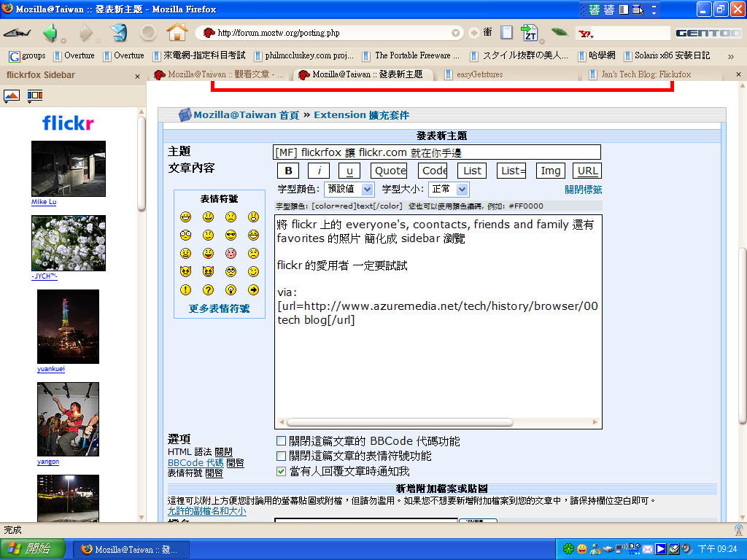Click the green leaf toolbar icon
The width and height of the screenshot is (747, 560).
pos(560,32)
